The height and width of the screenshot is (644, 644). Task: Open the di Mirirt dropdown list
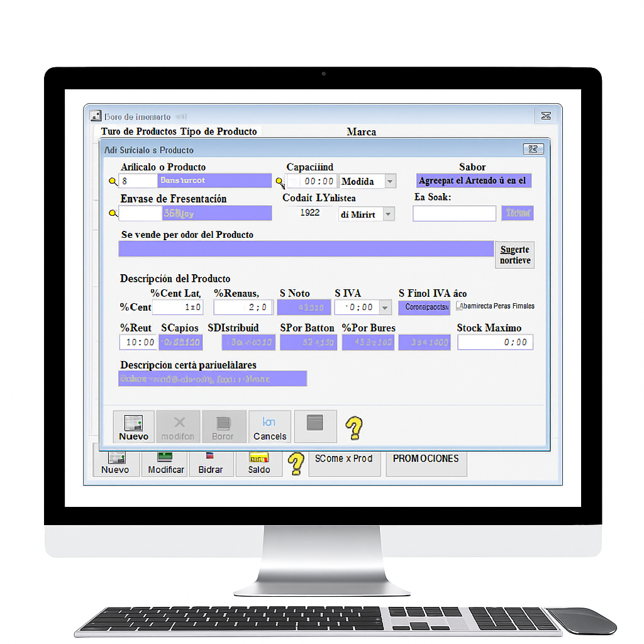[389, 214]
